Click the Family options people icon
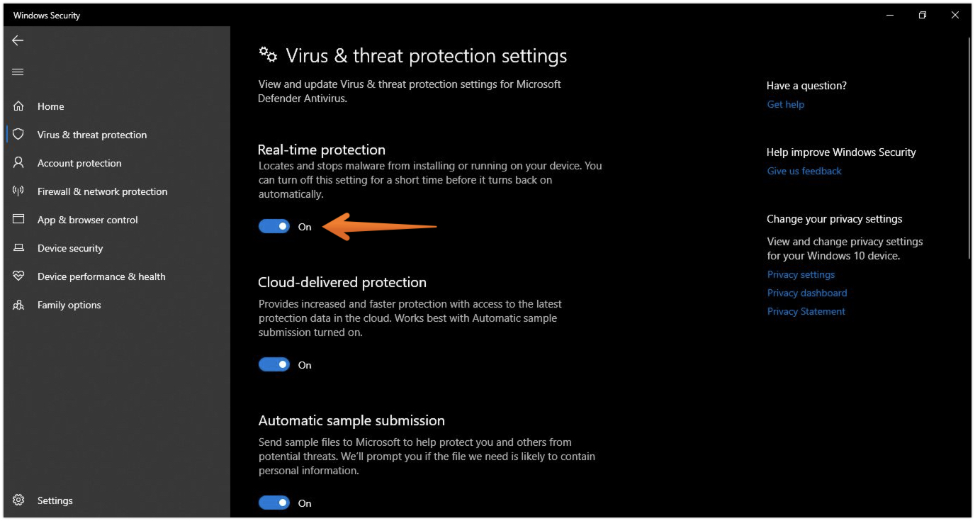Screen dimensions: 980x521 (x=18, y=305)
